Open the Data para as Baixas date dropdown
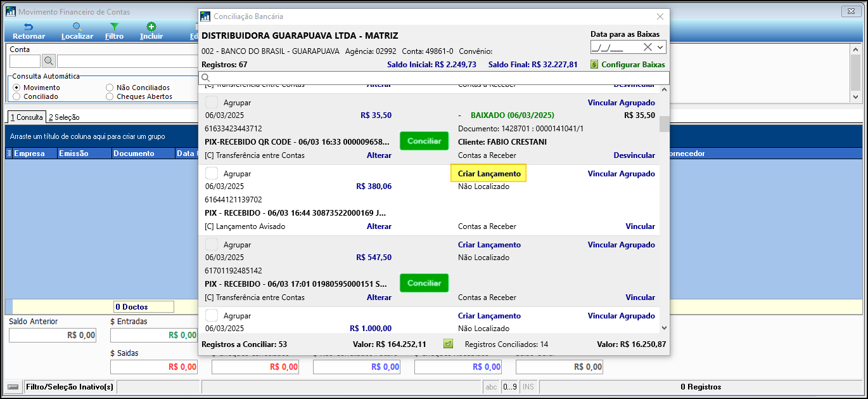The image size is (868, 399). pos(661,47)
